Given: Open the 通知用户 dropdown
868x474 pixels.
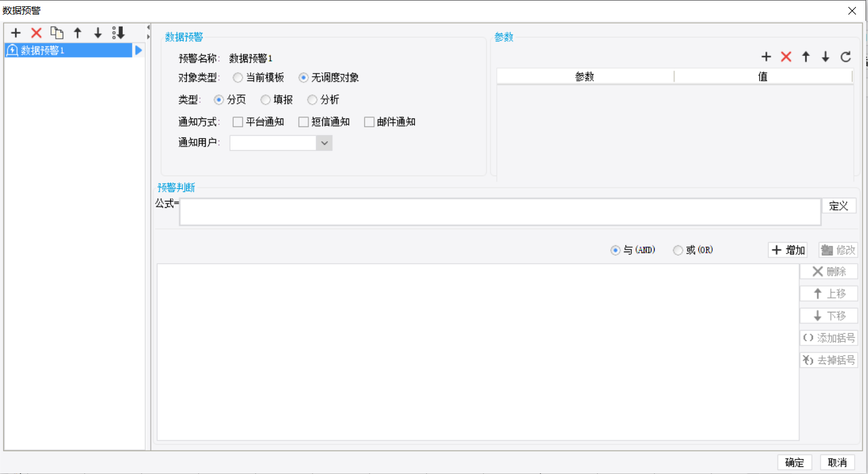Looking at the screenshot, I should click(324, 143).
